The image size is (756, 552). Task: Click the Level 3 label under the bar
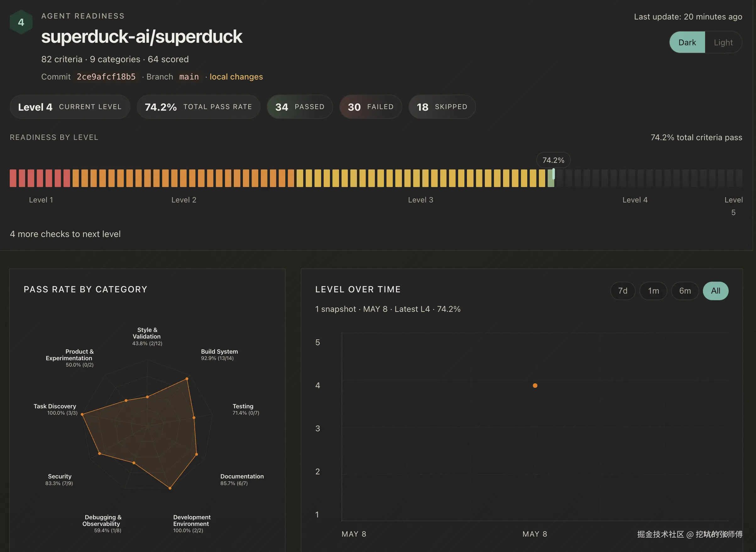[420, 200]
